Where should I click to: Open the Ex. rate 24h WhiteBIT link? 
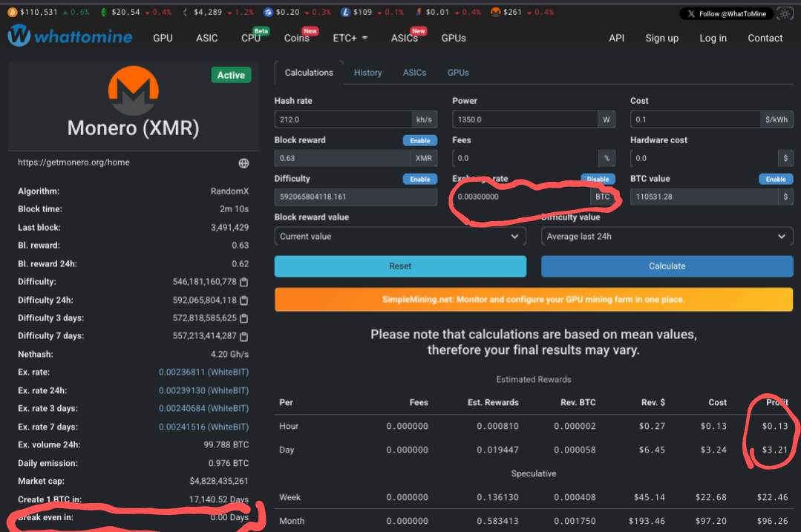point(203,390)
